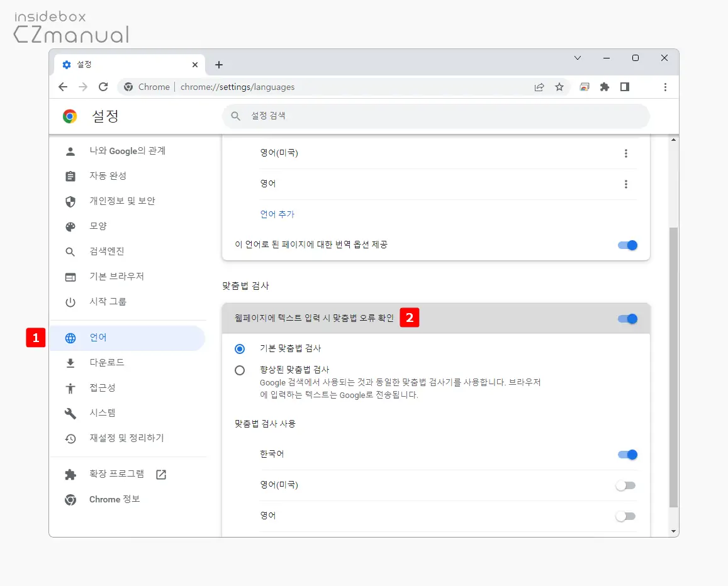Click the magnifier icon in 설정 검색
This screenshot has height=586, width=728.
[236, 116]
